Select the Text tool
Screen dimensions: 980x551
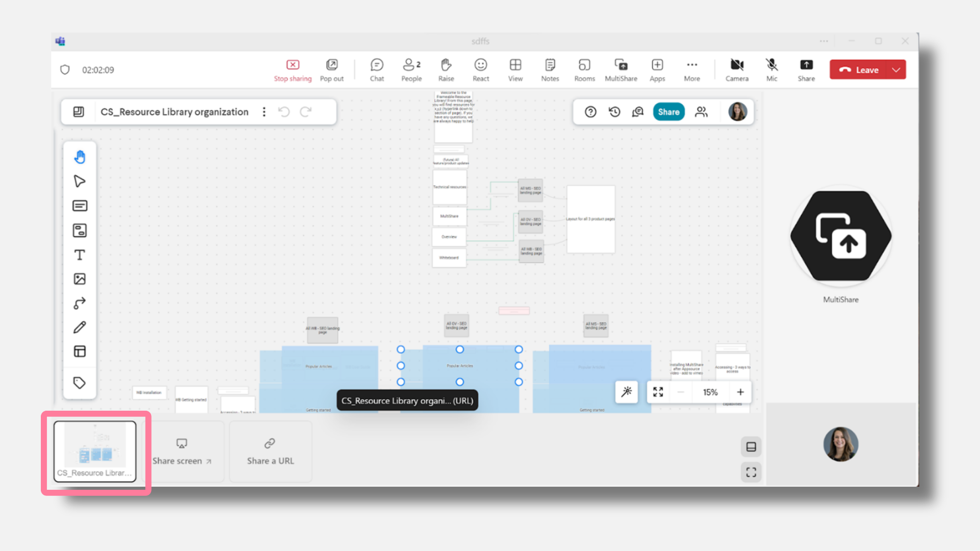[x=80, y=255]
